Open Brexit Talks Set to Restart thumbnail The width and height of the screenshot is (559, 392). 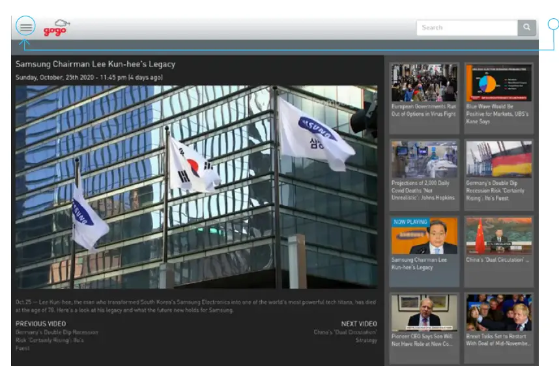click(x=498, y=313)
